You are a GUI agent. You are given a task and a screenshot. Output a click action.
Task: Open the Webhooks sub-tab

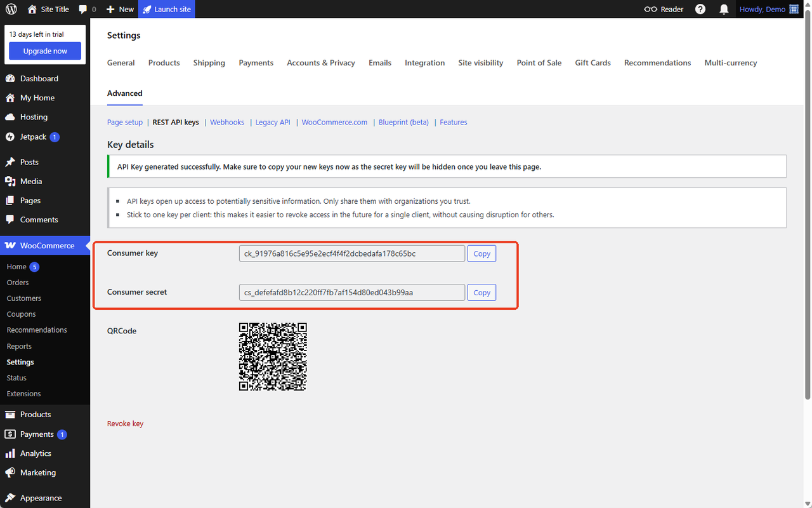[x=227, y=122]
